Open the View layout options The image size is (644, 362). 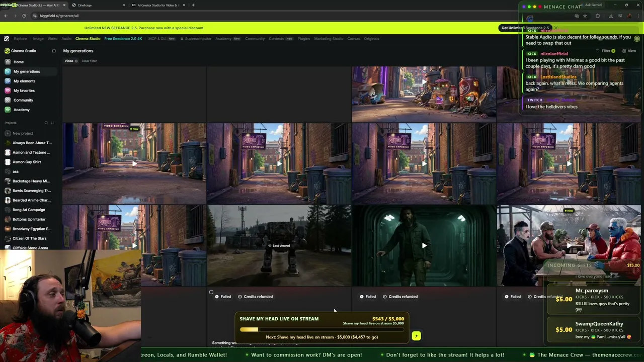tap(629, 51)
